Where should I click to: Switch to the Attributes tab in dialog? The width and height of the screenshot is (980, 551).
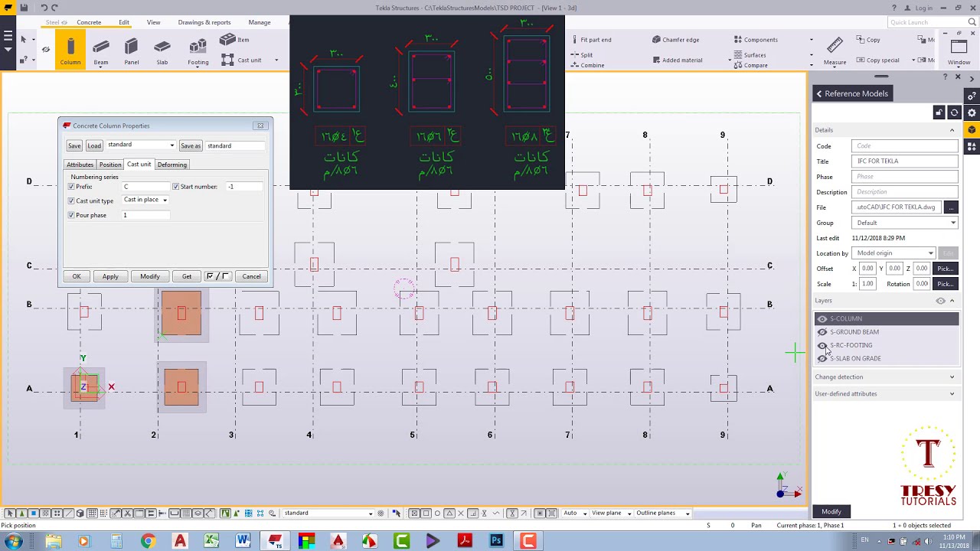click(x=80, y=165)
